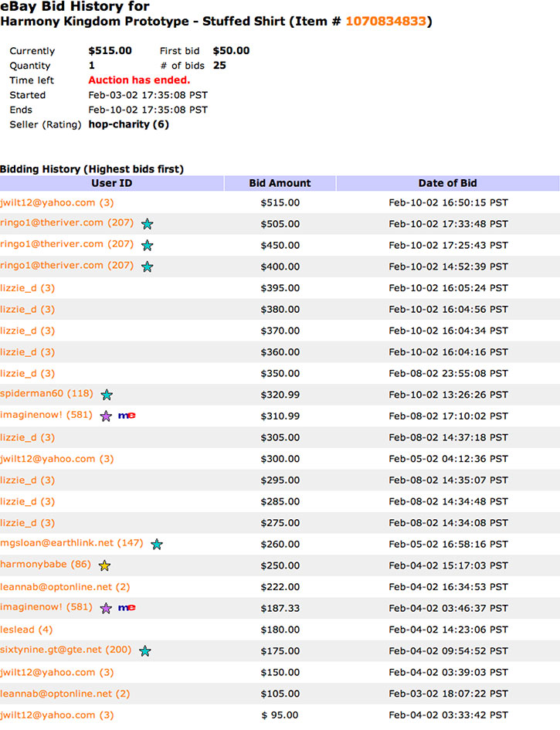Click 'Feb-03-02 18:07:22 PST' bid date
560x730 pixels.
(x=448, y=694)
